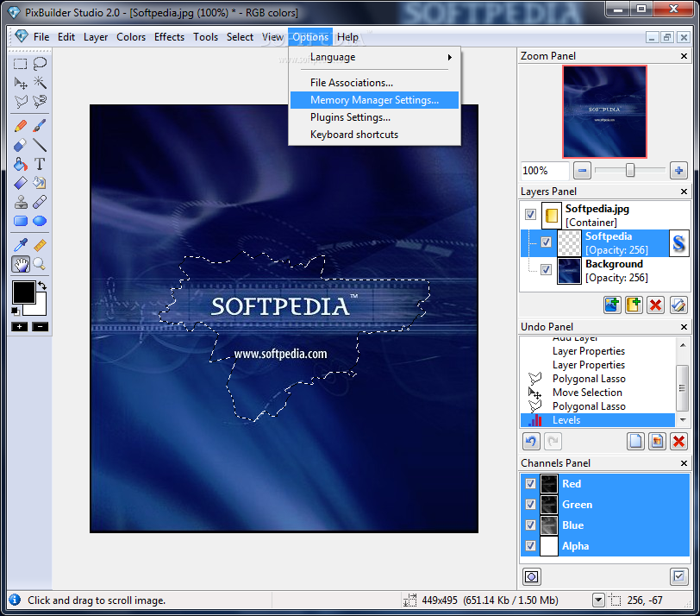
Task: Select the Text tool
Action: 40,164
